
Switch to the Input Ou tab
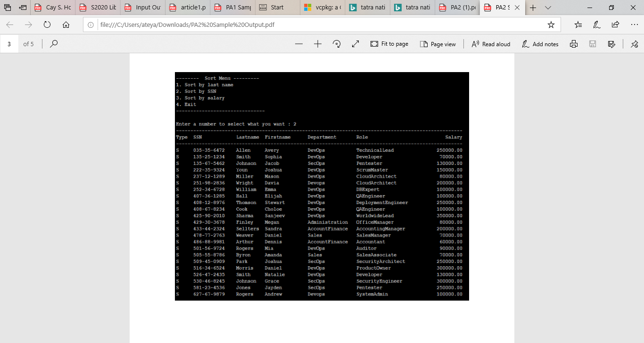pos(142,8)
